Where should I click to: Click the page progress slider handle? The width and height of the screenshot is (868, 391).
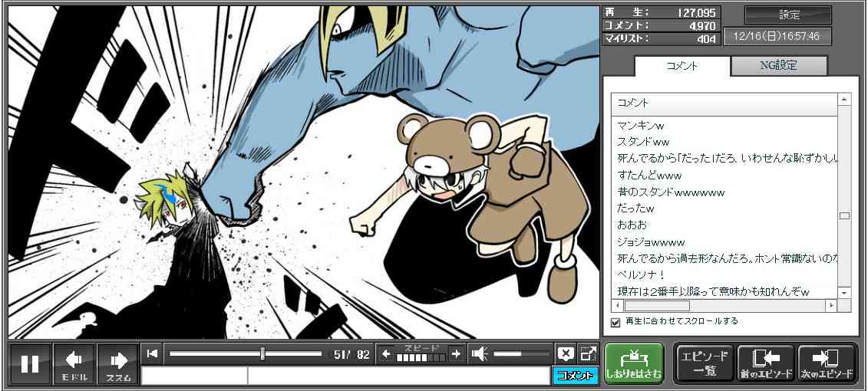262,353
